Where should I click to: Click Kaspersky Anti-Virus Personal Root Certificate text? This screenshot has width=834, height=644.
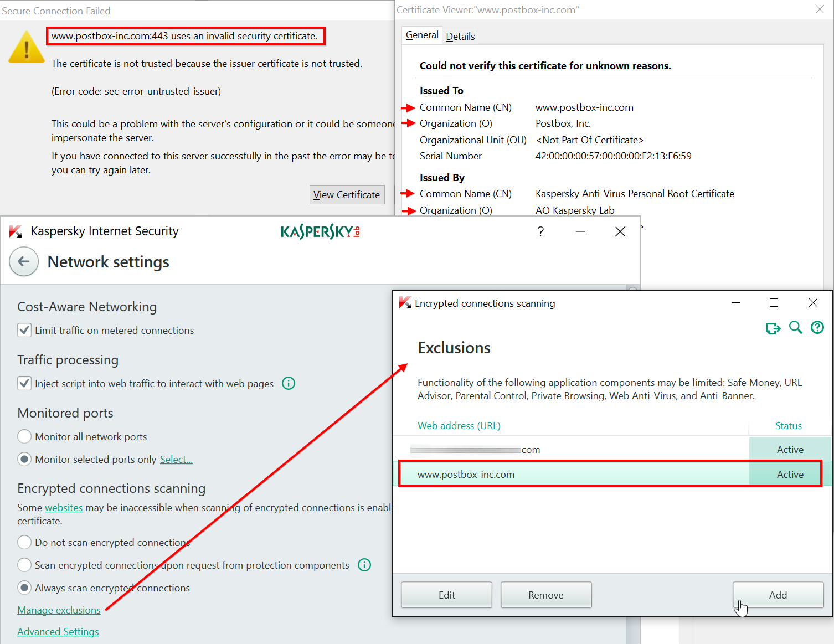pyautogui.click(x=635, y=193)
